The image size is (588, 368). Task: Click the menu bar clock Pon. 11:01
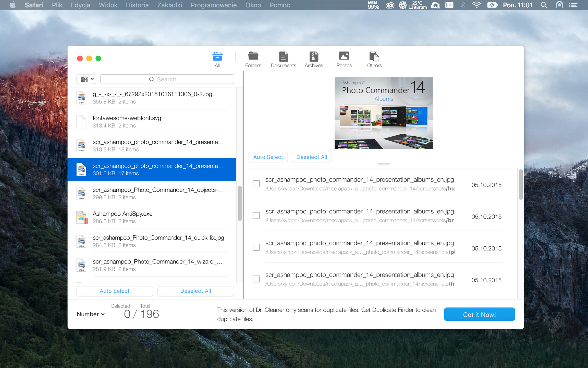(x=518, y=5)
